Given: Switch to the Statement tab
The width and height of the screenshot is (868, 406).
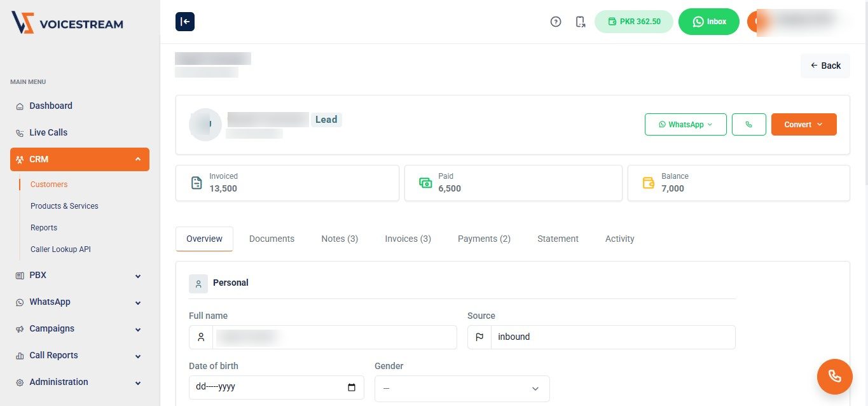Looking at the screenshot, I should tap(558, 239).
